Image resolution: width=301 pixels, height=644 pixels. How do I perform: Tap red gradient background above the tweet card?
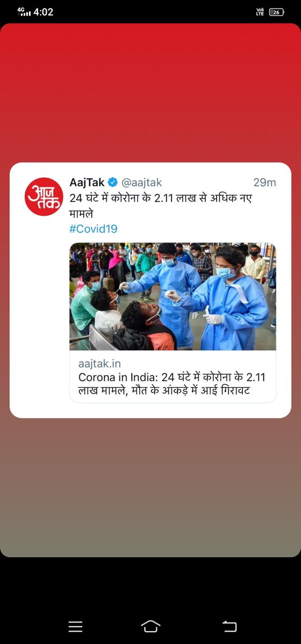[x=150, y=91]
